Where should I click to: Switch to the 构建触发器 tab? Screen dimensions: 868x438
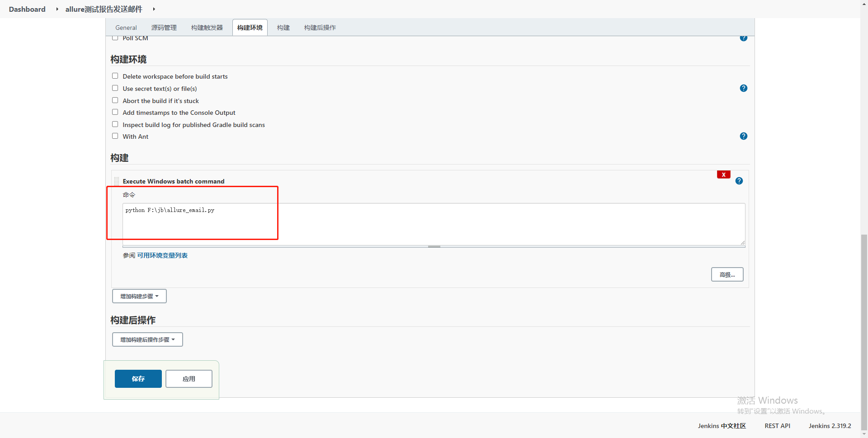[207, 28]
